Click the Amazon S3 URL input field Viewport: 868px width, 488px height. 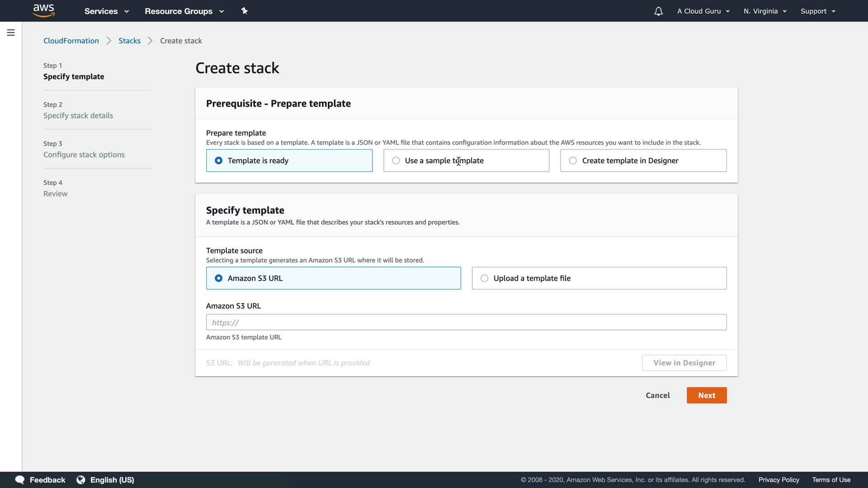pos(466,322)
